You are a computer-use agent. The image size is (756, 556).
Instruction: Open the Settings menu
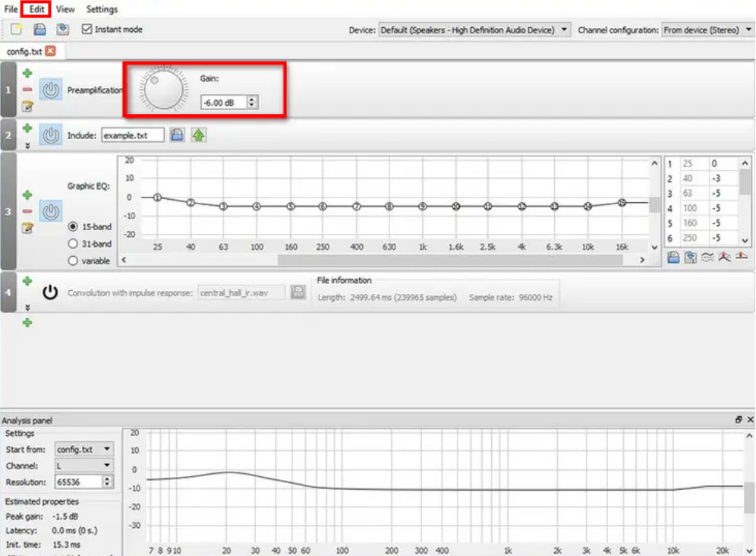[x=102, y=9]
